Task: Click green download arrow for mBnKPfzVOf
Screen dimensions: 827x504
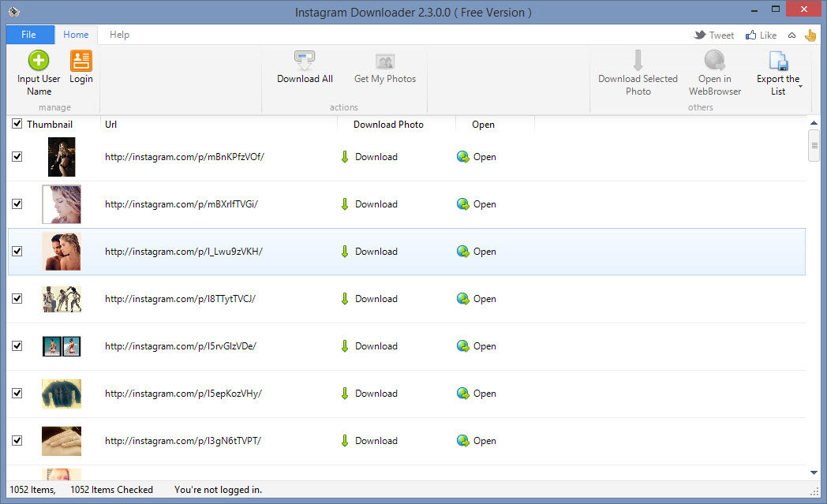Action: coord(345,157)
